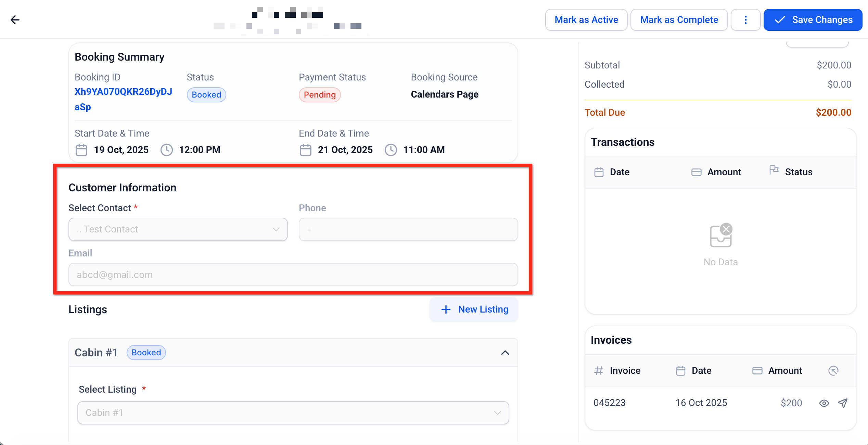This screenshot has height=445, width=868.
Task: View invoice 045223 using eye icon
Action: 824,403
